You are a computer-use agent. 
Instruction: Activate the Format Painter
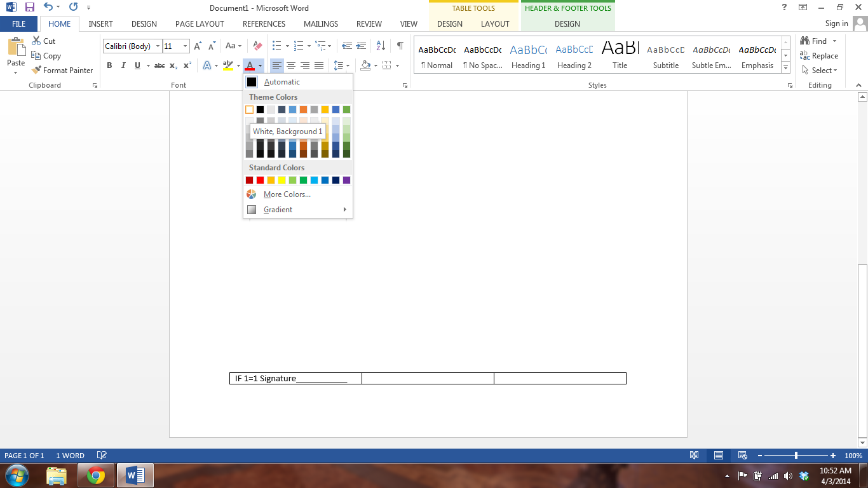point(62,71)
